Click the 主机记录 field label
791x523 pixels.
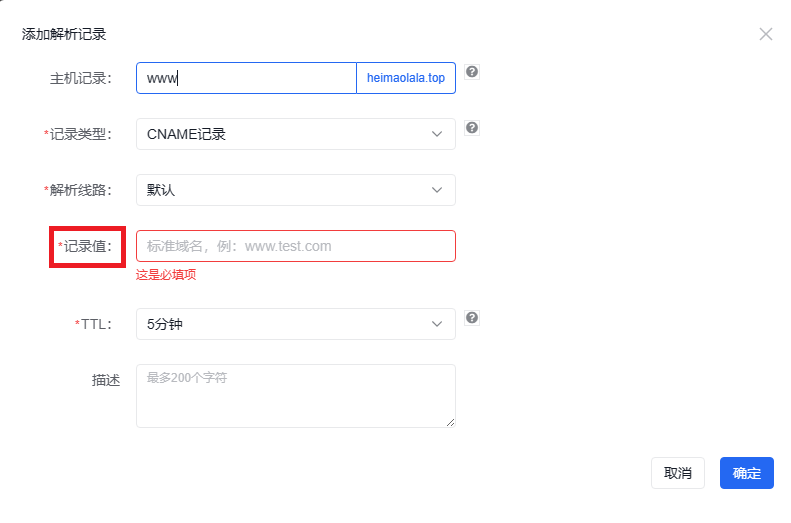pos(81,78)
